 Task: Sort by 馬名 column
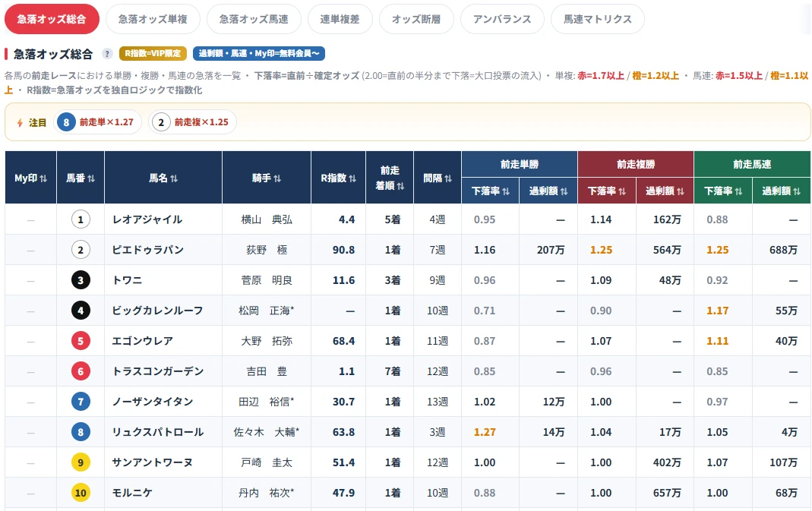coord(163,178)
